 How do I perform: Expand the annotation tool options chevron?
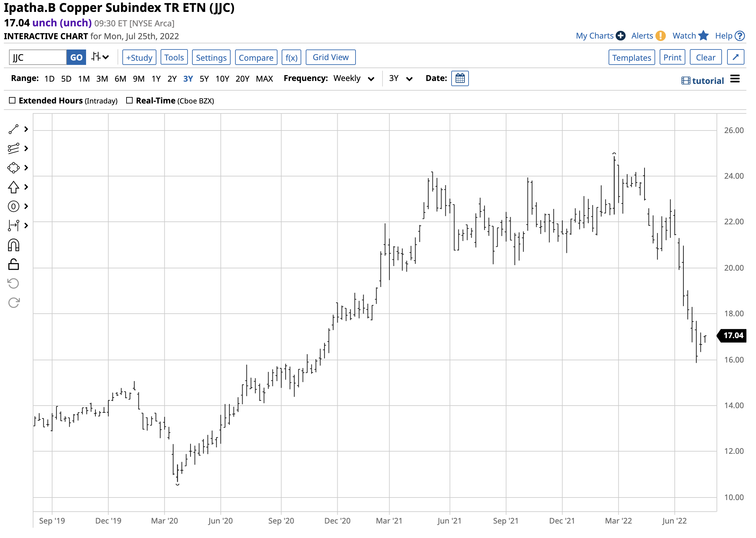coord(26,207)
